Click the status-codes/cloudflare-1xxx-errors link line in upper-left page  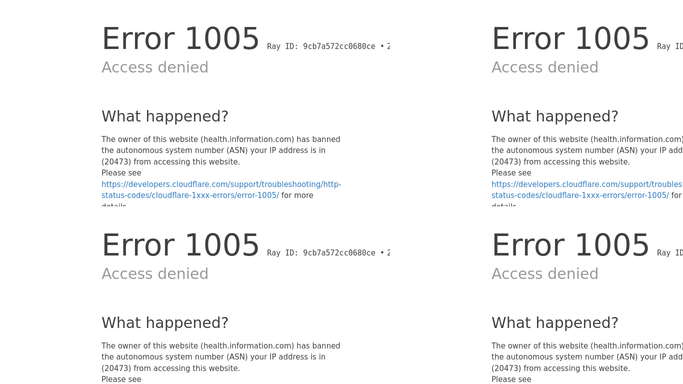tap(190, 195)
